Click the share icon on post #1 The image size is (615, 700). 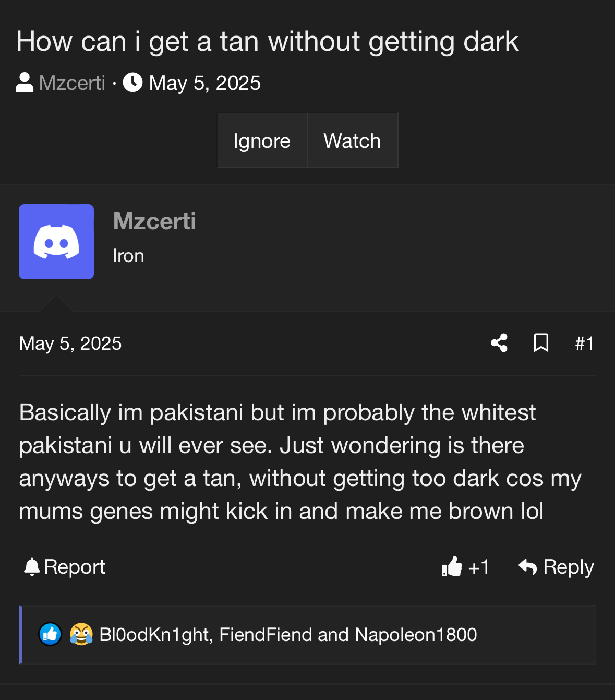(x=499, y=343)
